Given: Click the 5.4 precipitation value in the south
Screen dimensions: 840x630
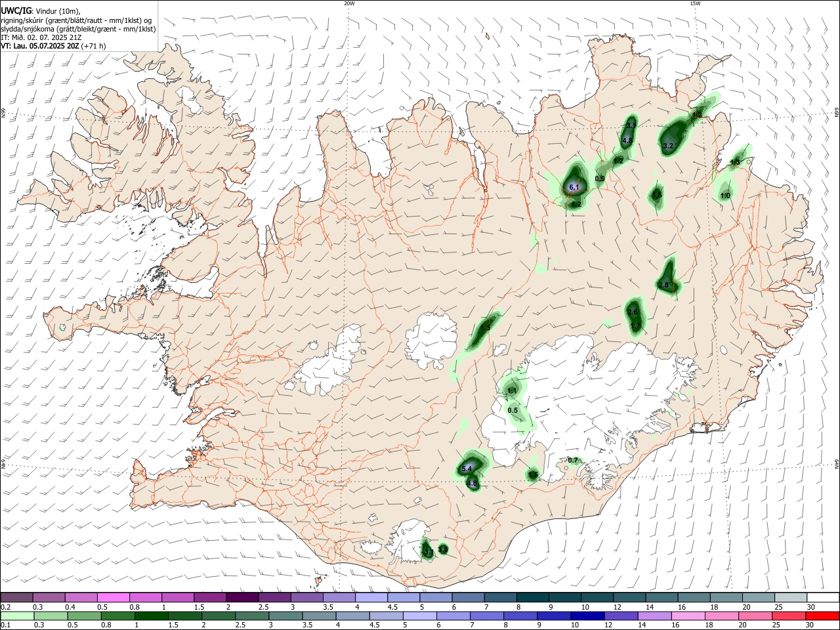Looking at the screenshot, I should (x=467, y=469).
